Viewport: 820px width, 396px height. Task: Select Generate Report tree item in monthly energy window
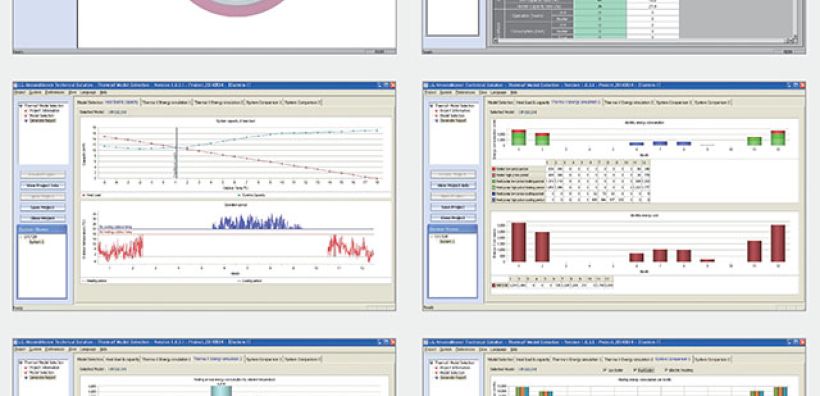point(453,120)
